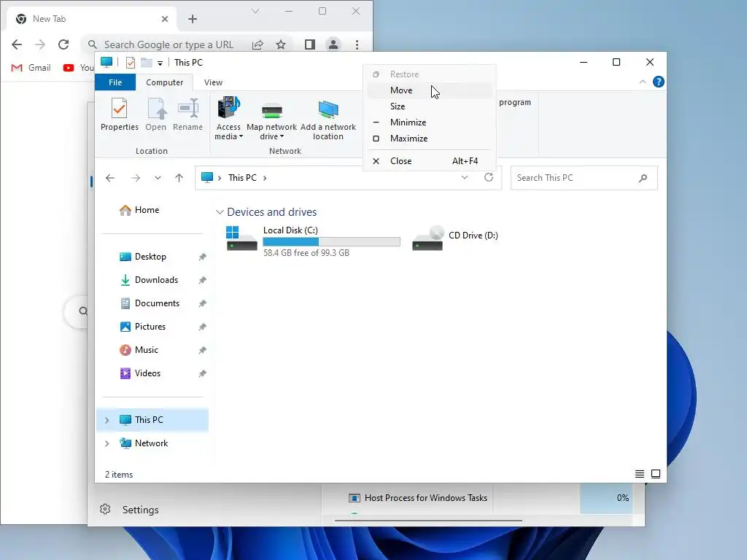
Task: Click New folder icon in quick access toolbar
Action: pyautogui.click(x=146, y=63)
